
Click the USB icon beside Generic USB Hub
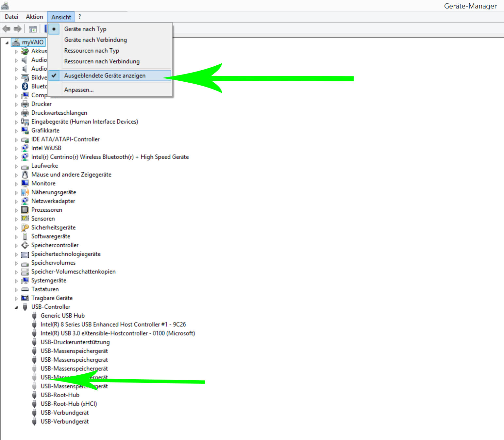34,316
